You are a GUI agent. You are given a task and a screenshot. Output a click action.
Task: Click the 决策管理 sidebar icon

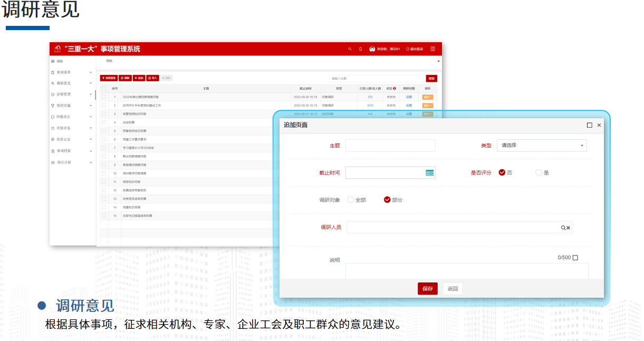click(53, 94)
